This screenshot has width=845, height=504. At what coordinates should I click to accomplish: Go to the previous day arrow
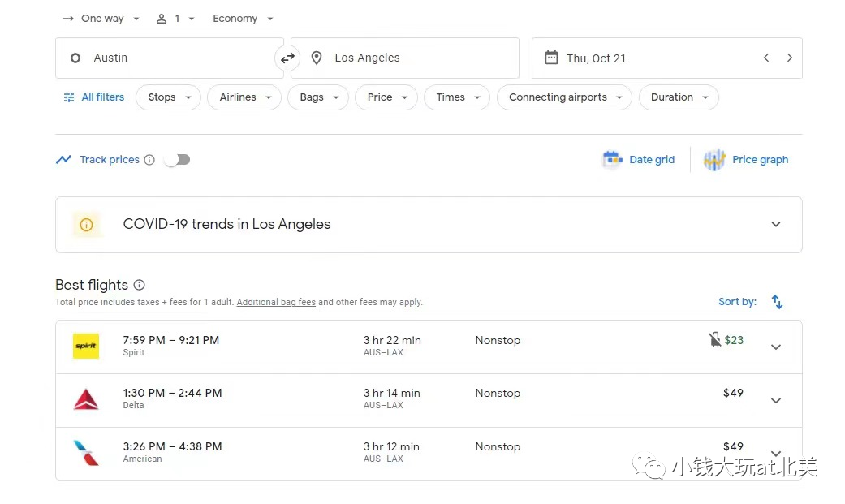[x=765, y=58]
